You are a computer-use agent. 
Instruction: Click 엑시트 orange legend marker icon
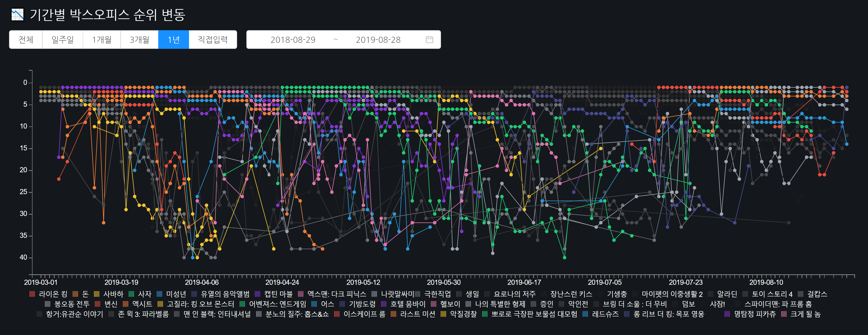[x=126, y=304]
